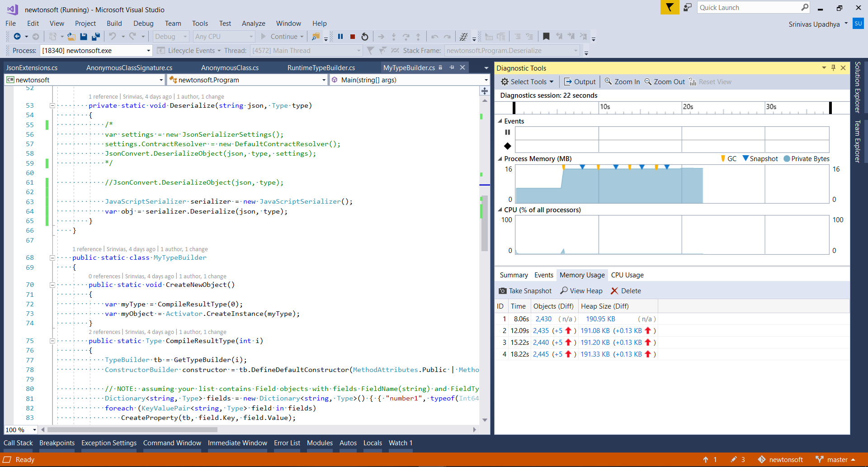
Task: Click the Save All toolbar icon
Action: pos(96,37)
